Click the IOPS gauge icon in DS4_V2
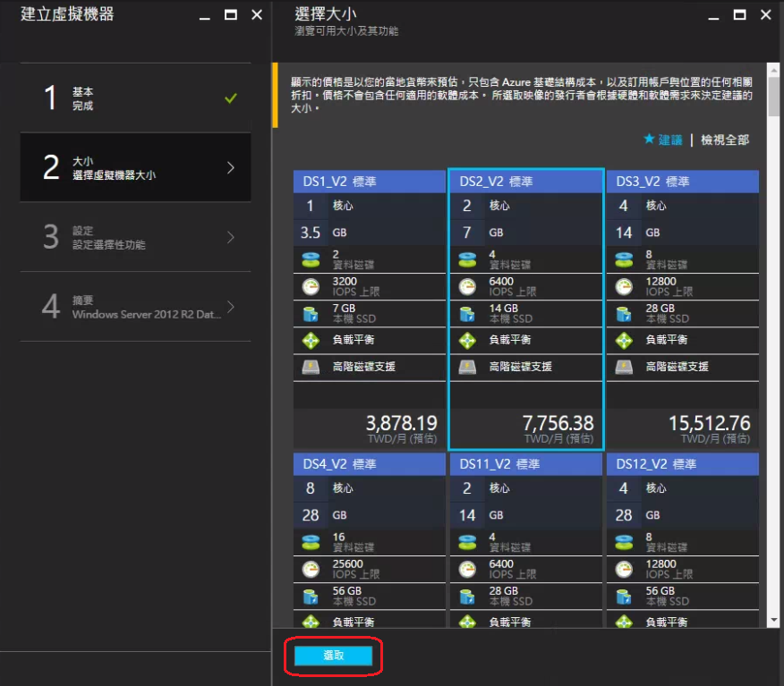Screen dimensions: 784x686 (x=311, y=569)
